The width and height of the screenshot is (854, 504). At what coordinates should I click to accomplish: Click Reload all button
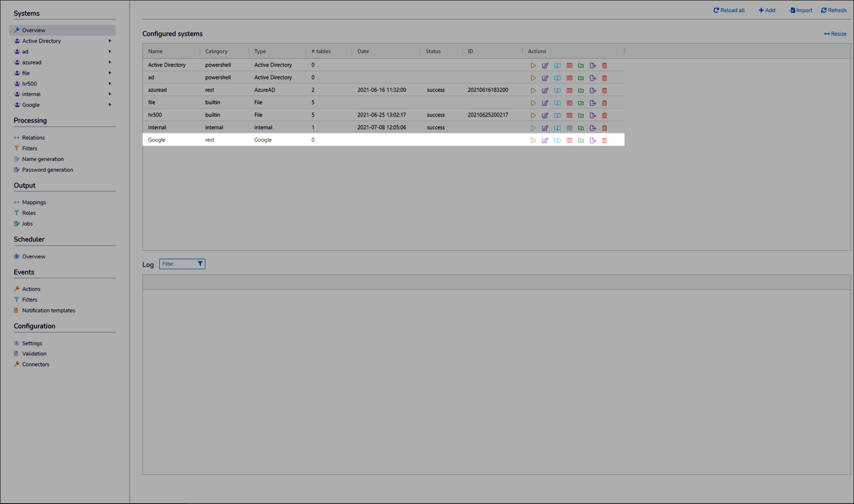[729, 10]
